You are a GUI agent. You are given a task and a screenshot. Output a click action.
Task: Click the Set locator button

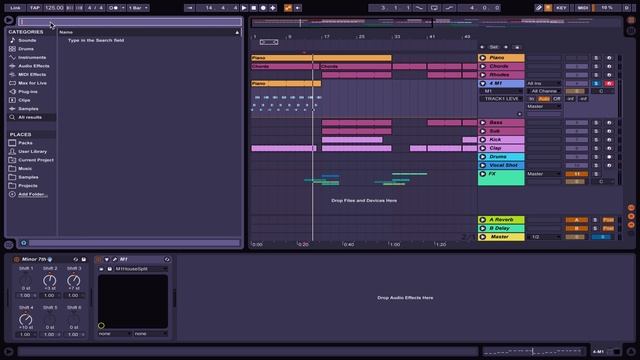pyautogui.click(x=494, y=47)
